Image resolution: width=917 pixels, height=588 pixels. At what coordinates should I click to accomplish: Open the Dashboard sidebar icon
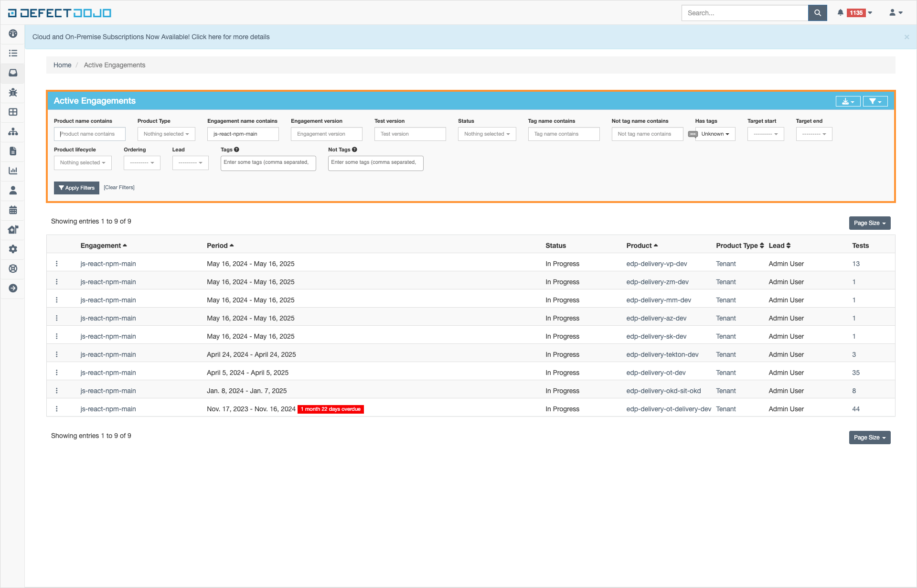coord(13,33)
